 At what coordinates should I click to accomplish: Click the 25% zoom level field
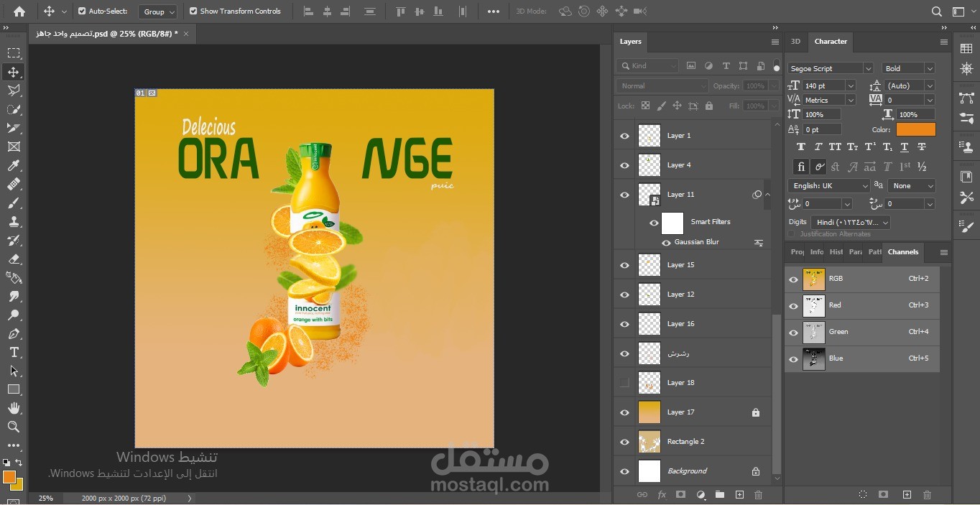[45, 498]
